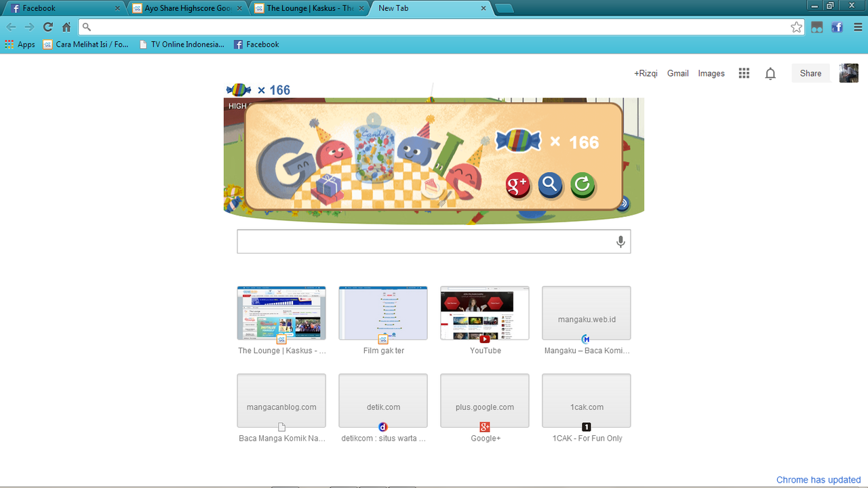Open detik.com thumbnail
The height and width of the screenshot is (488, 868).
[383, 401]
